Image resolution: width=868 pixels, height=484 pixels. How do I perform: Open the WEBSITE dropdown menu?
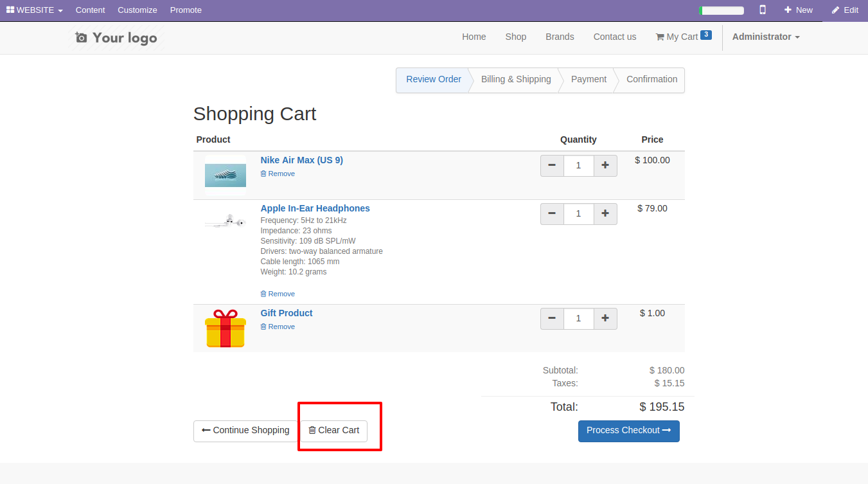pos(35,10)
